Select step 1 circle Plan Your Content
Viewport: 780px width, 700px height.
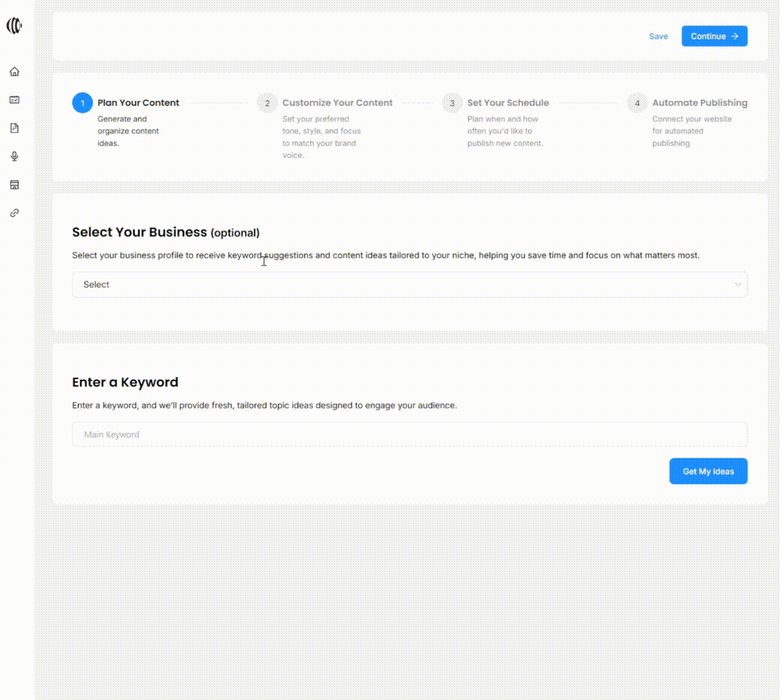[x=82, y=103]
